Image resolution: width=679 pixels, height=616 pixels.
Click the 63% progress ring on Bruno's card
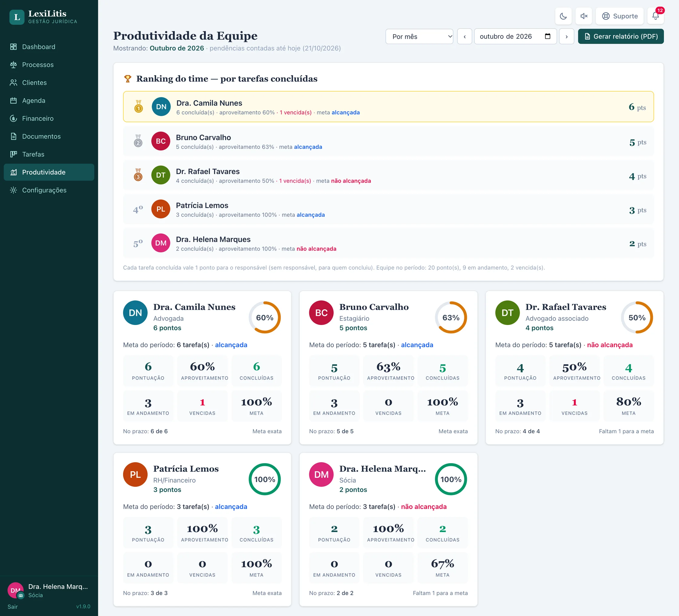(x=451, y=318)
